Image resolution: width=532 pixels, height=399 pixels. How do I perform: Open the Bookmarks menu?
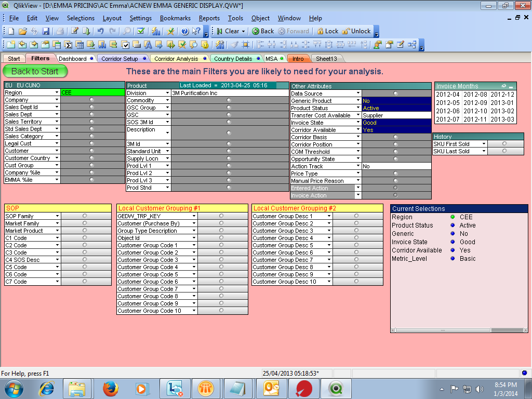pos(175,18)
